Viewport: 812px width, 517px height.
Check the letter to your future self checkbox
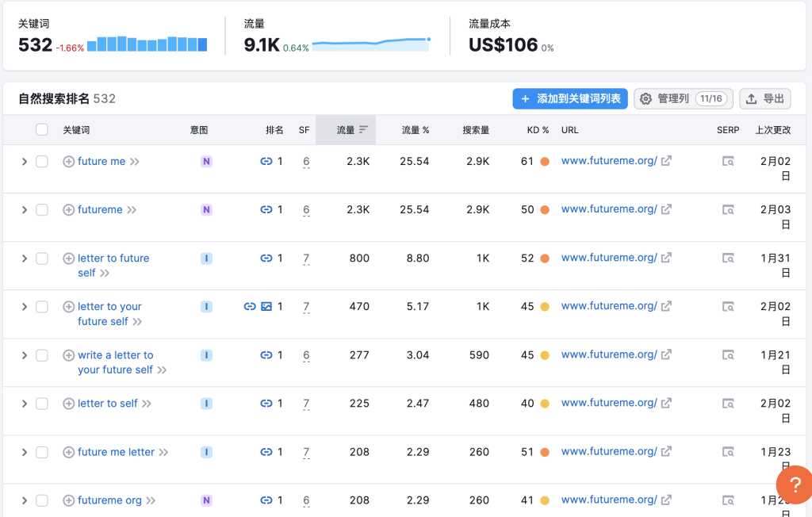pos(42,307)
